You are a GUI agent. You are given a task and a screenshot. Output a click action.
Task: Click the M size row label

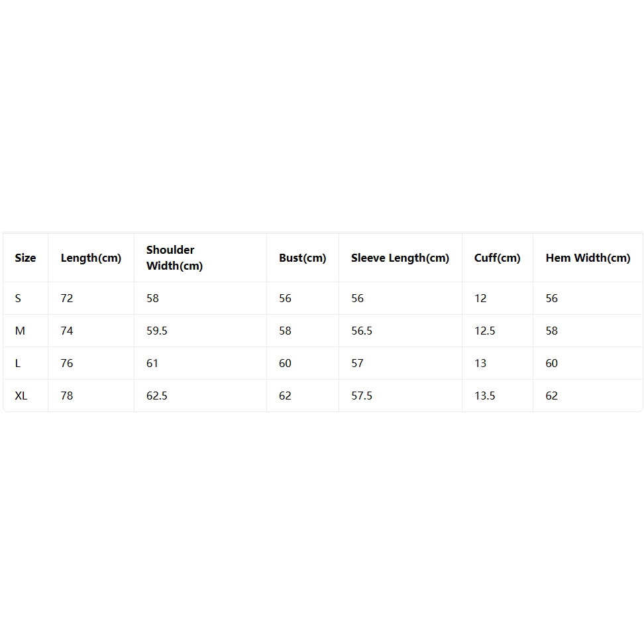tap(20, 331)
